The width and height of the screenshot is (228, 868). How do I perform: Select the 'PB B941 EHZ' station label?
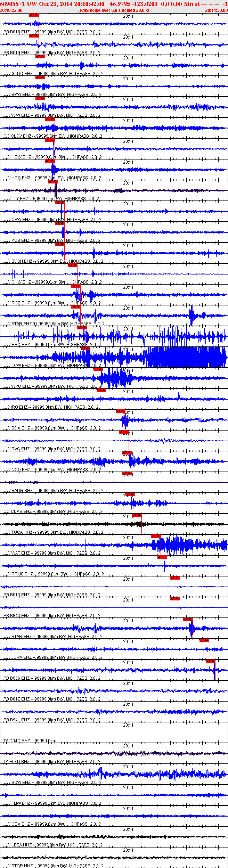17,720
